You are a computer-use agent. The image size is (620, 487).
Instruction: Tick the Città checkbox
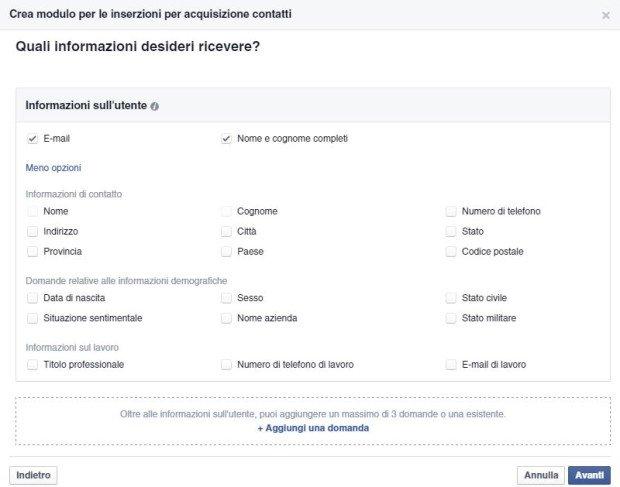227,231
